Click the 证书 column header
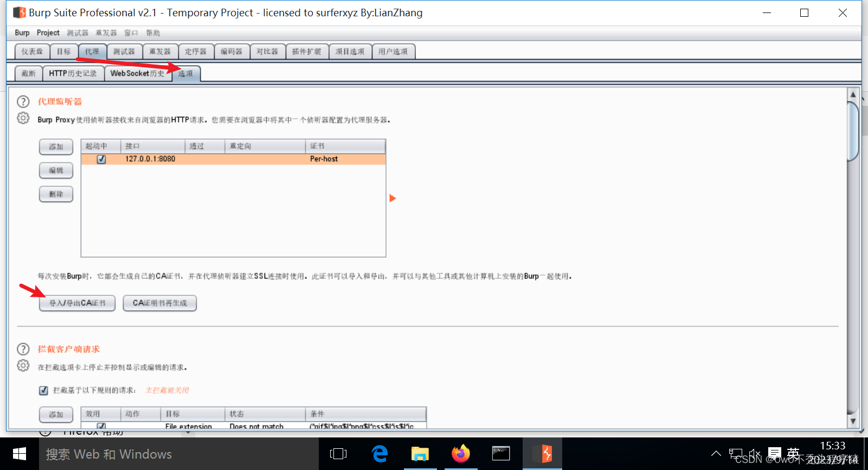 click(345, 146)
